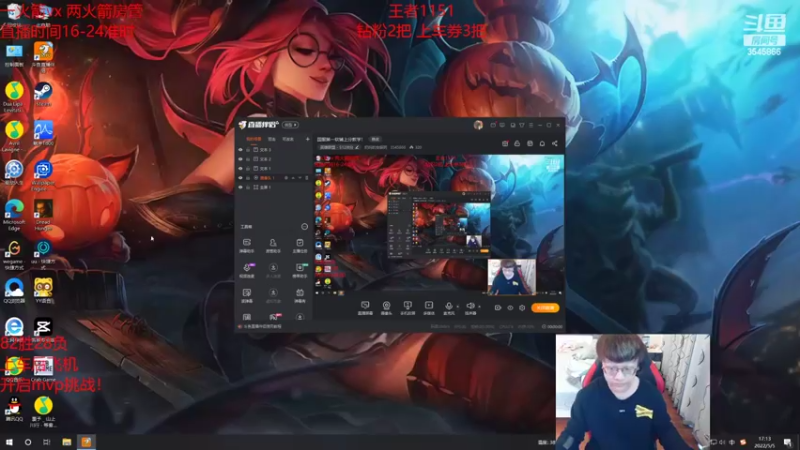Open the anchor announcement tool in toolbox
This screenshot has width=800, height=450.
[299, 245]
